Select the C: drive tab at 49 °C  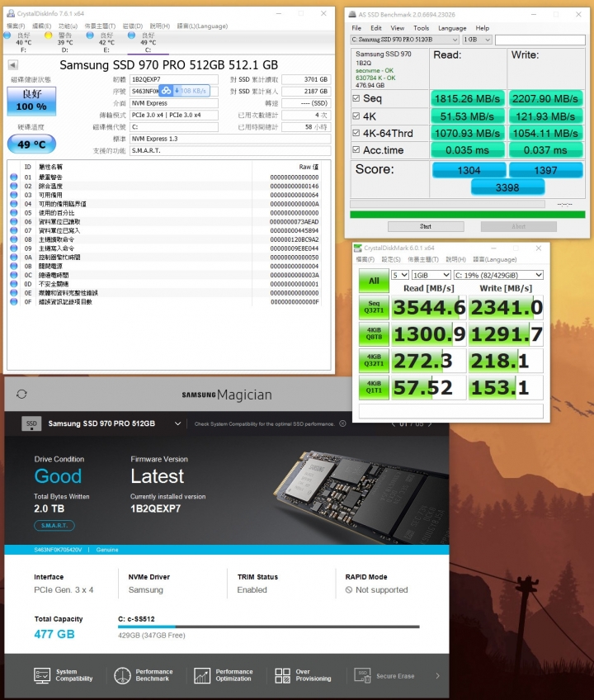(148, 42)
